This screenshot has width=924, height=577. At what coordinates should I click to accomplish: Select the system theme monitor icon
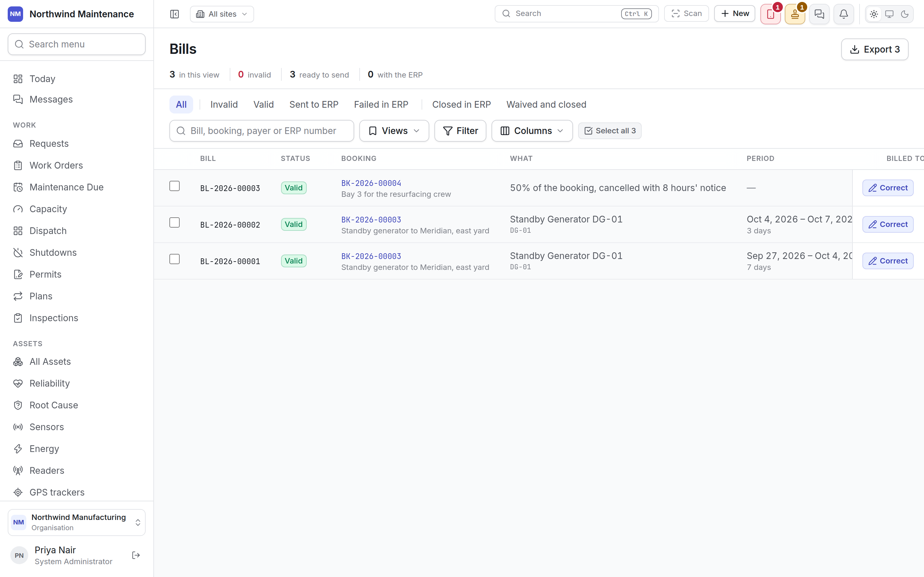coord(889,14)
